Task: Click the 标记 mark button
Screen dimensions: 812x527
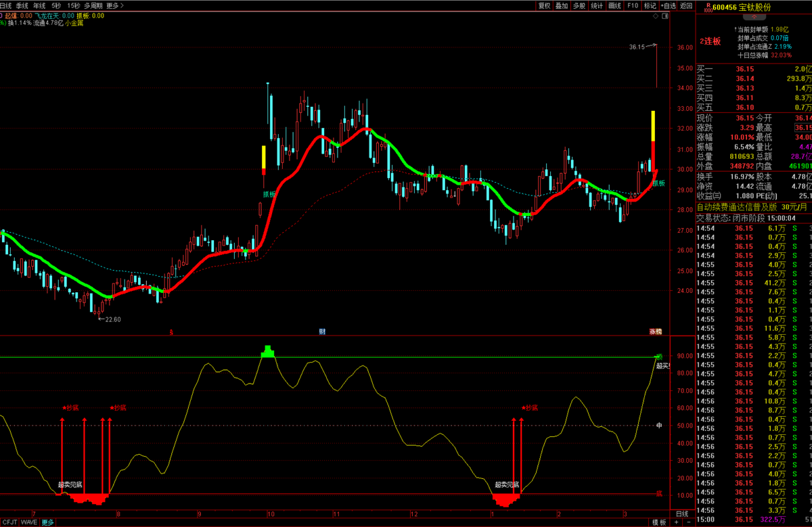Action: pos(650,5)
